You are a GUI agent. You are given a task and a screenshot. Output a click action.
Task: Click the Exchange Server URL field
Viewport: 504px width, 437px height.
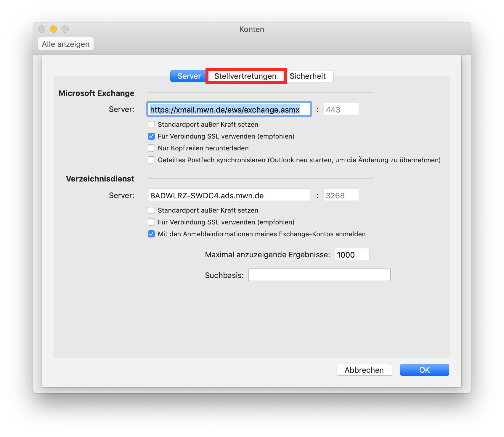229,109
